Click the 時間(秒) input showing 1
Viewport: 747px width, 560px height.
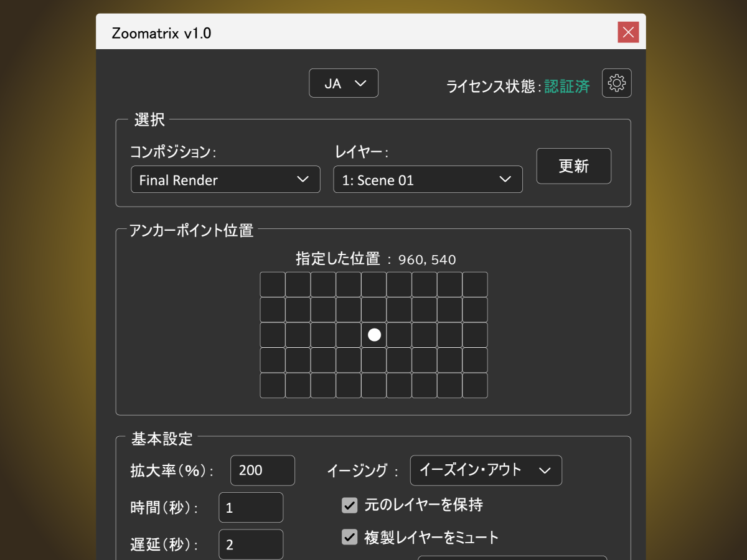pos(251,508)
